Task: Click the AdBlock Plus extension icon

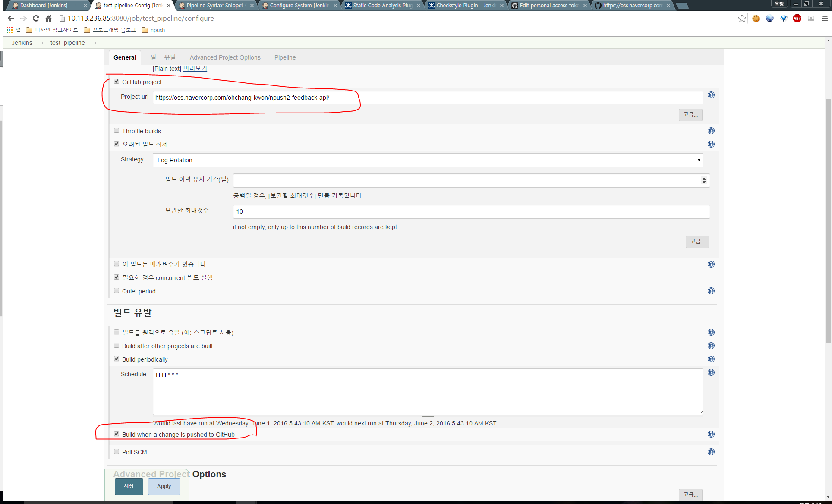Action: 797,18
